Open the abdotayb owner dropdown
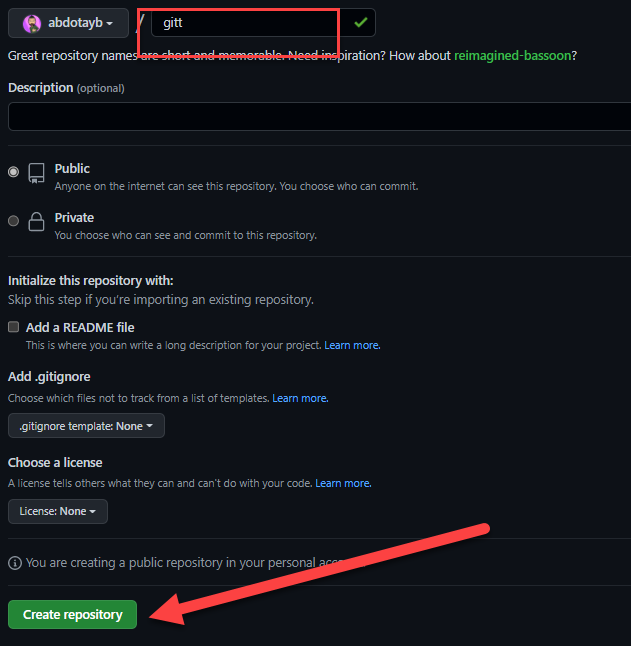This screenshot has height=646, width=631. (x=68, y=22)
